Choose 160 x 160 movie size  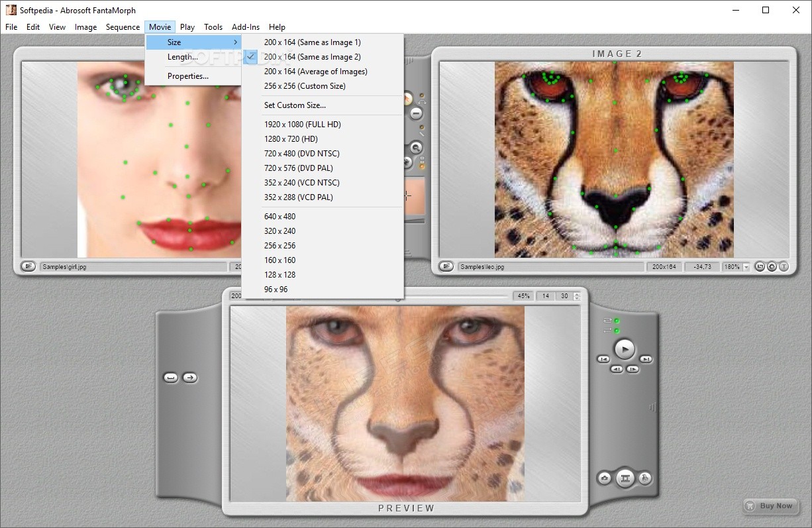(x=323, y=260)
